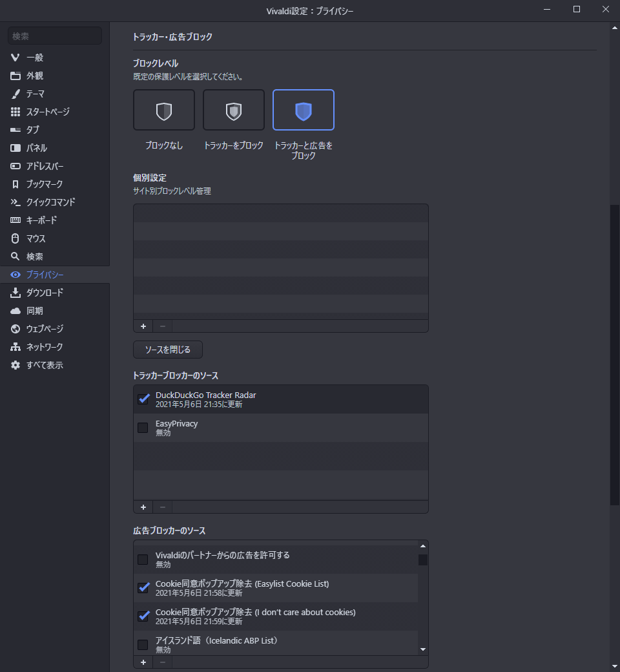
Task: Enable the EasyPrivacy source checkbox
Action: click(143, 428)
